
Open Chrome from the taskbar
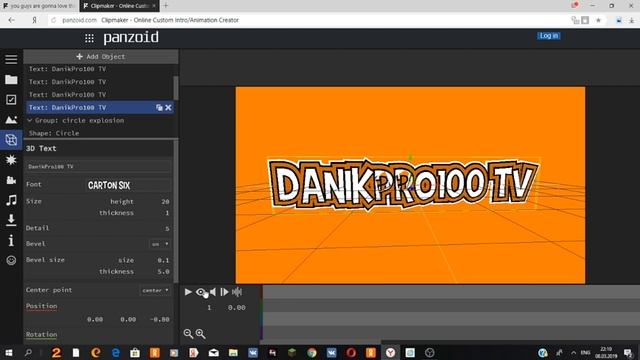312,352
